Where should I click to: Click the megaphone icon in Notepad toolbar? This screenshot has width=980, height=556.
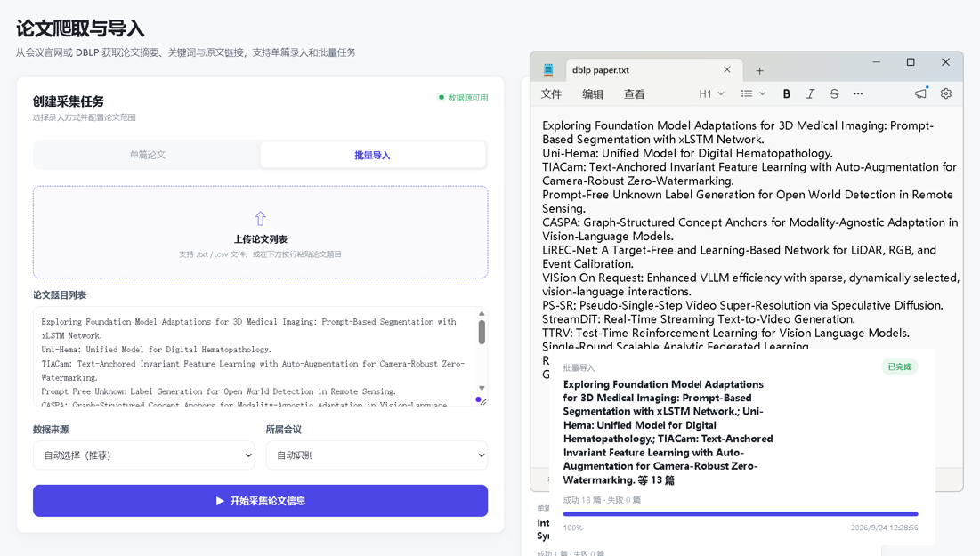pos(920,93)
